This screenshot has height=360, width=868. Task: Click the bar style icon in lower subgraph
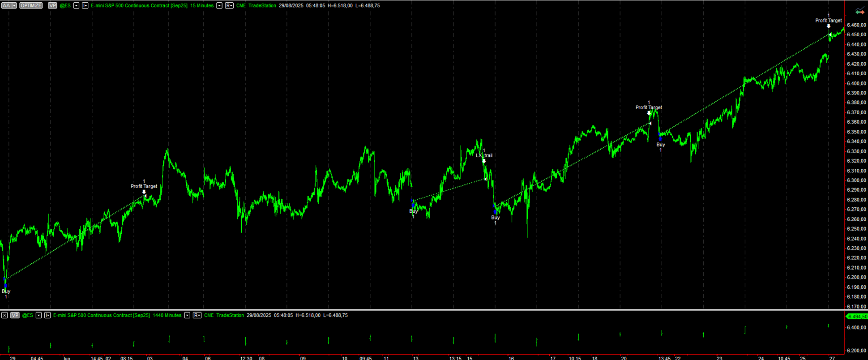tap(47, 315)
